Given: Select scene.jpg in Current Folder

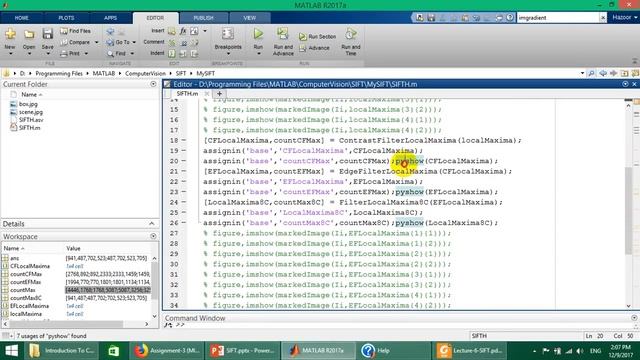Looking at the screenshot, I should pos(31,112).
